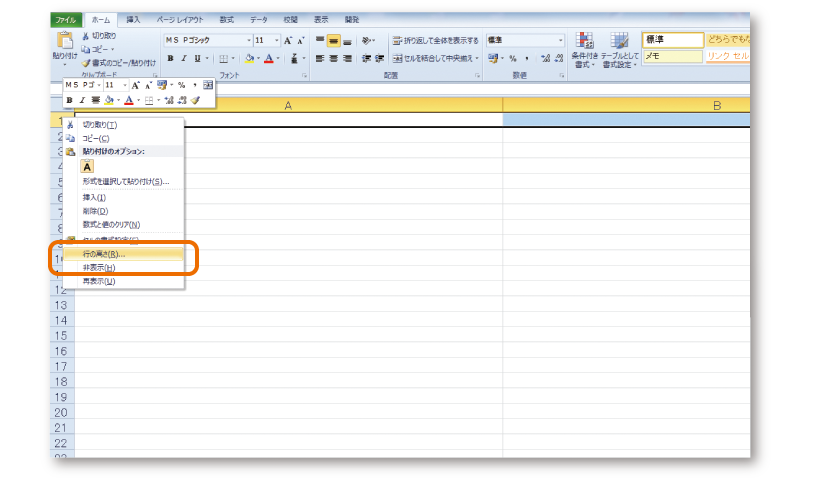Switch to the Page Layout tab
This screenshot has width=817, height=494.
pyautogui.click(x=180, y=20)
